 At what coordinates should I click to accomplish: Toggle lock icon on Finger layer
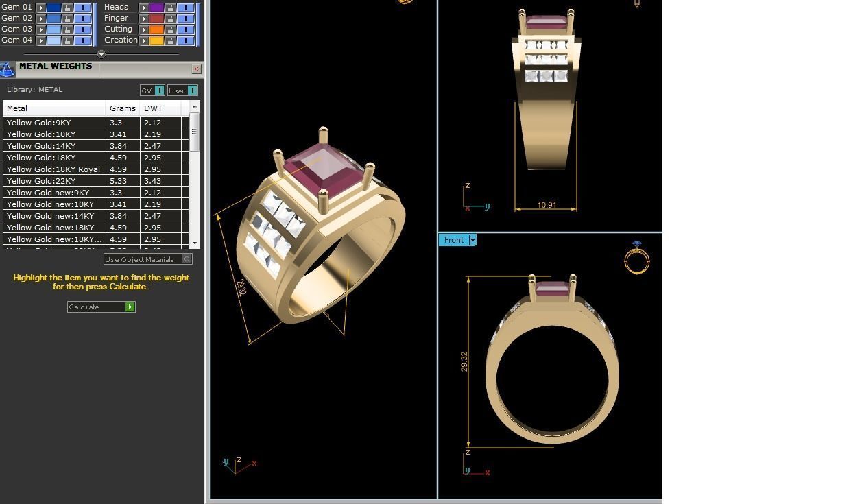(170, 19)
